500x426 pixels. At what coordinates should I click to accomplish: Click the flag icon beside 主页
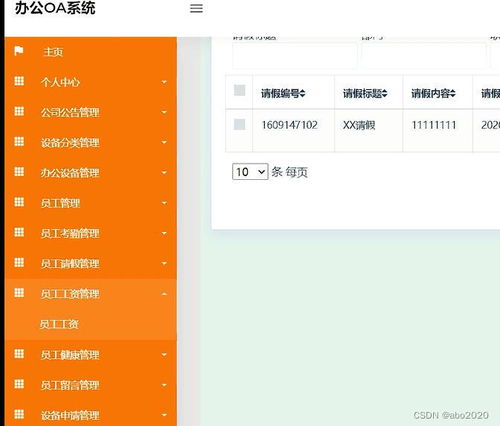19,51
